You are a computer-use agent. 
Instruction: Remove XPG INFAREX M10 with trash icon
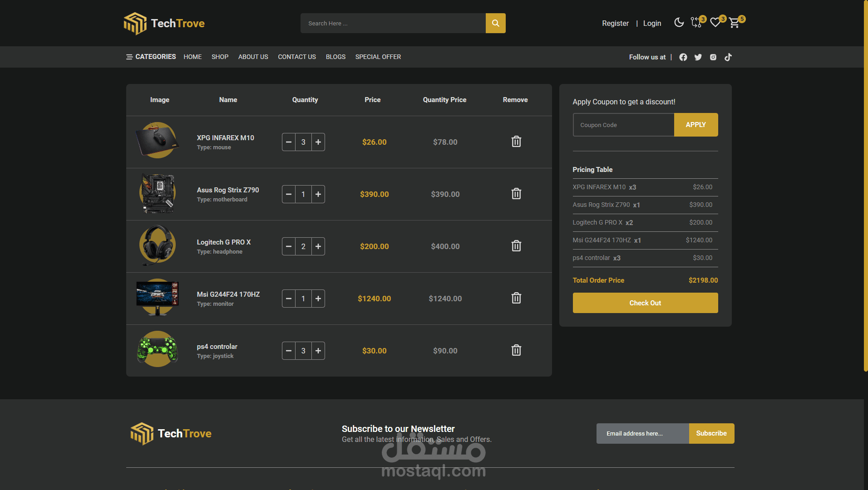(x=516, y=142)
